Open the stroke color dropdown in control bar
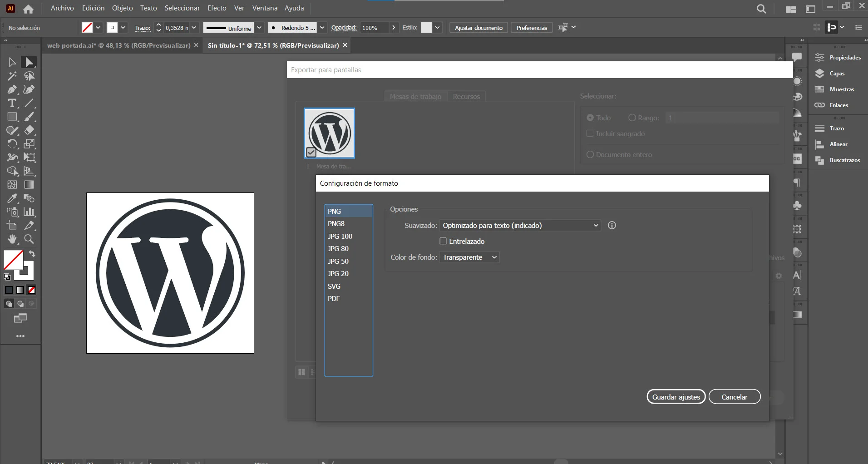The height and width of the screenshot is (464, 868). pos(123,28)
